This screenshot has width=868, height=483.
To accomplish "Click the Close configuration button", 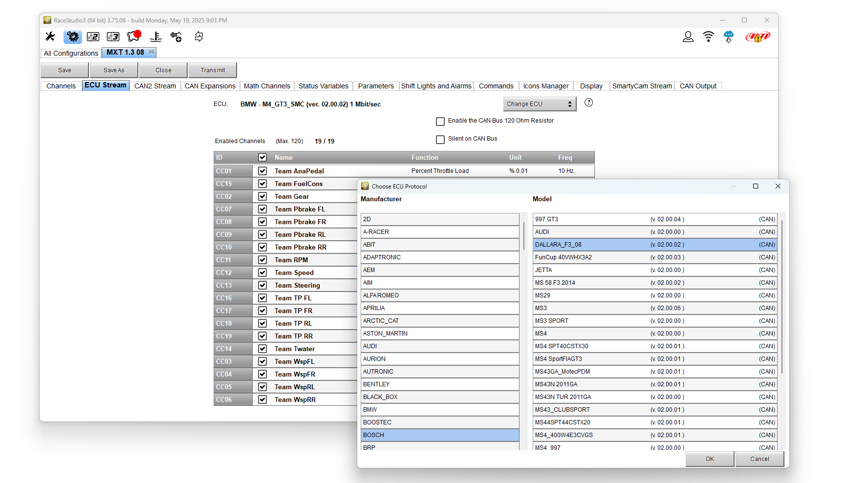I will 163,70.
